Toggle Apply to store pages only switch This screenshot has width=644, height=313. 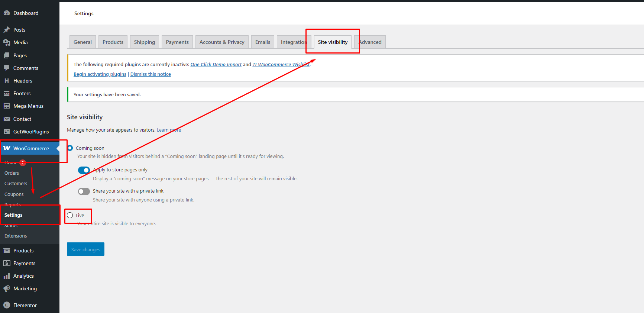click(84, 170)
